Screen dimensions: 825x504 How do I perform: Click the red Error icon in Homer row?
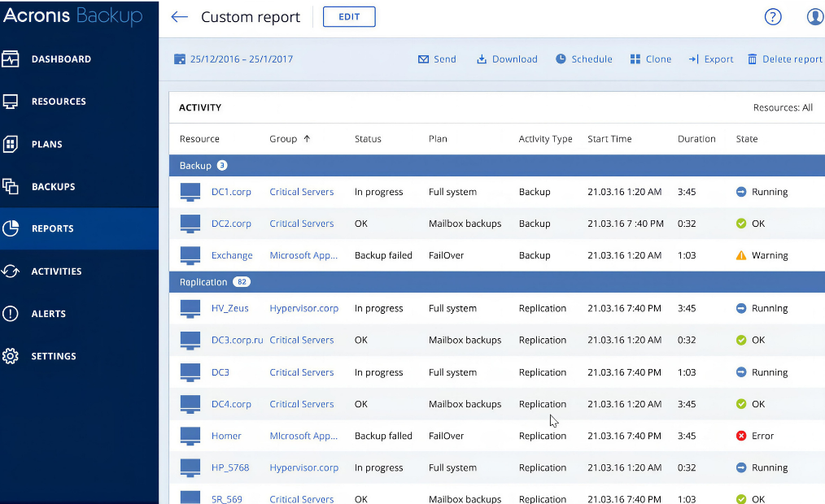741,436
